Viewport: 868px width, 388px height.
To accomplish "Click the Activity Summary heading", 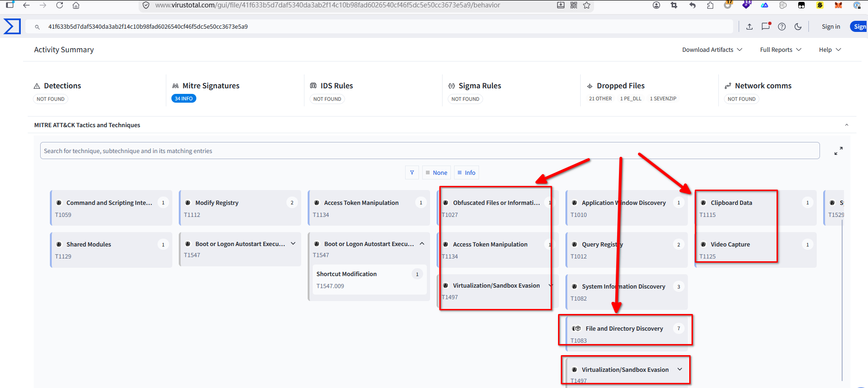I will (64, 50).
